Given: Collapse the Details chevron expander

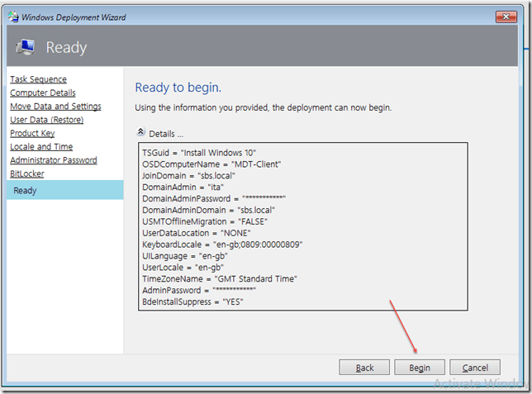Looking at the screenshot, I should 140,132.
